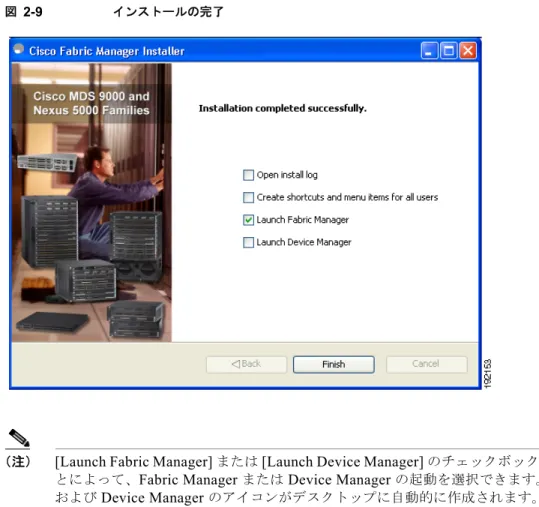Tick the Launch Device Manager checkbox

pos(248,242)
